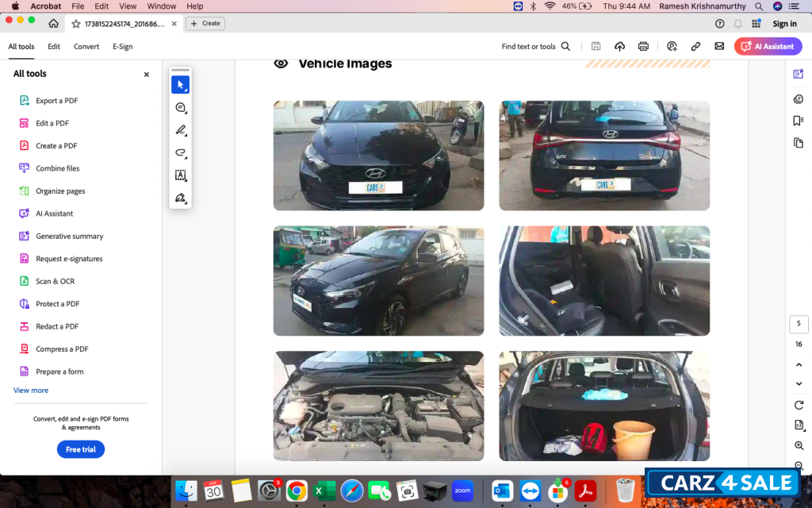Open the Add comment tool
Image resolution: width=812 pixels, height=508 pixels.
click(x=180, y=107)
